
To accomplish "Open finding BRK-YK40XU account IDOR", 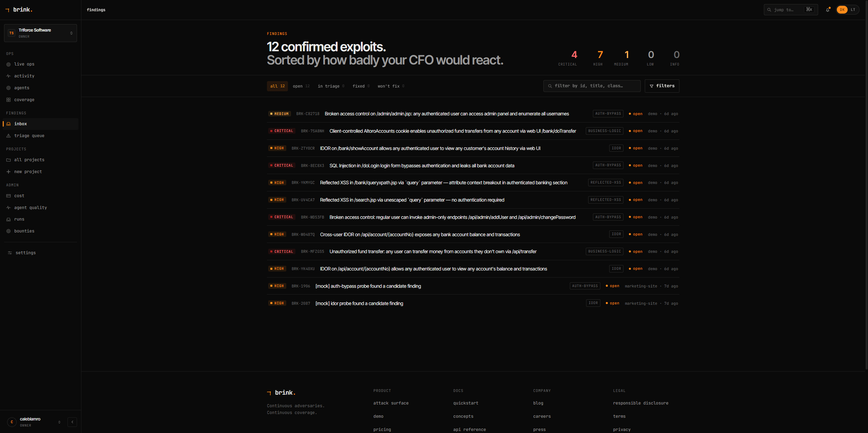I will point(473,269).
